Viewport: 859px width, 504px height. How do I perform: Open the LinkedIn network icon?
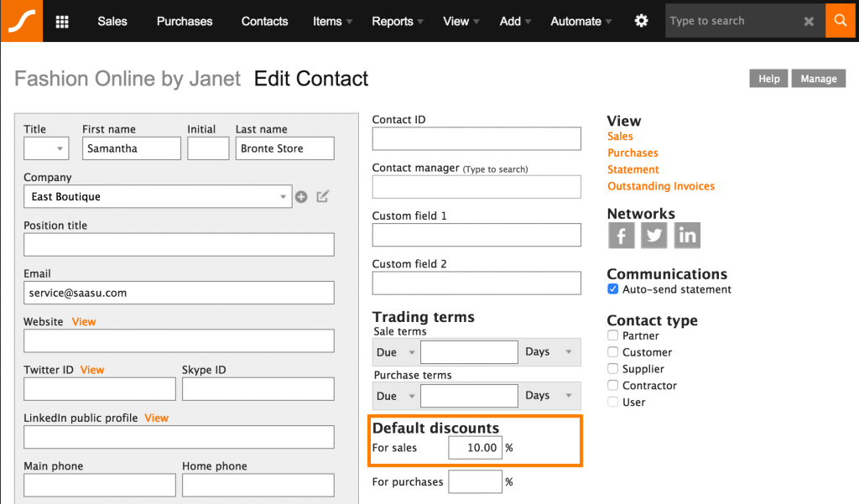point(687,236)
